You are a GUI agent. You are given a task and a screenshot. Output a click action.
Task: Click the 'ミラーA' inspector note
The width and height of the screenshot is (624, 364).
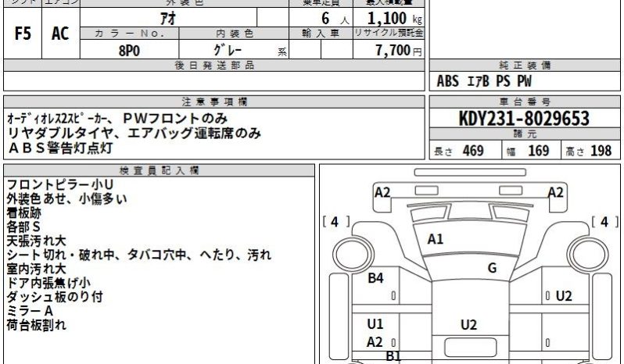(30, 311)
